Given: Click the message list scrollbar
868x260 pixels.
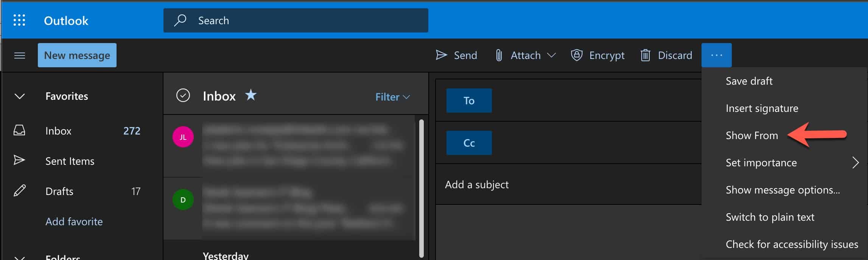Looking at the screenshot, I should [422, 188].
